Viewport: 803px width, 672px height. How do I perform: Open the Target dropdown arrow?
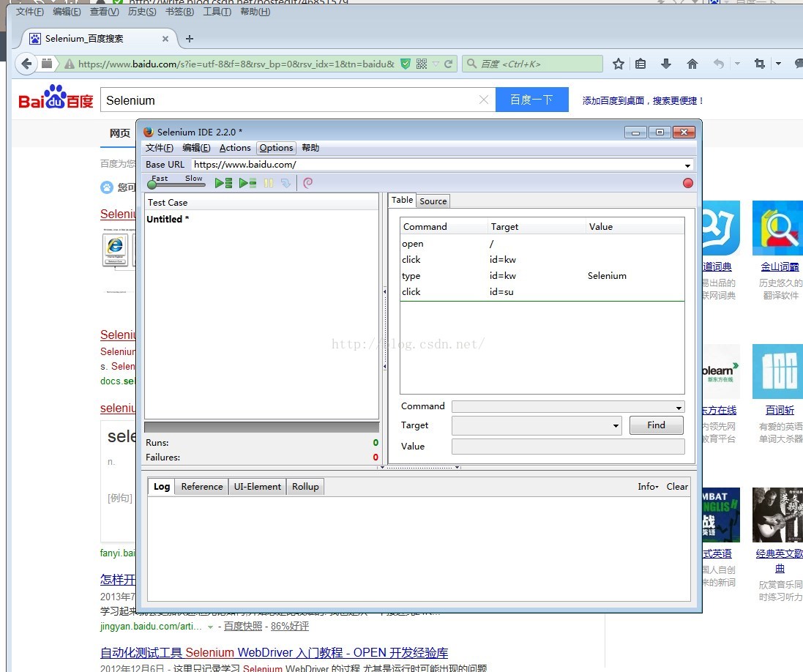pos(616,426)
